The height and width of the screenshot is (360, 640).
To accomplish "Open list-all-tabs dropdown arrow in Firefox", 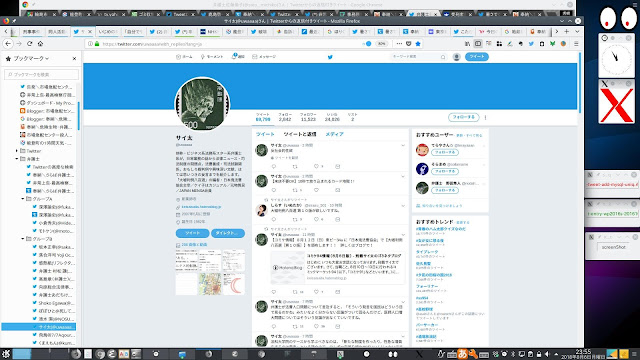I will point(577,31).
